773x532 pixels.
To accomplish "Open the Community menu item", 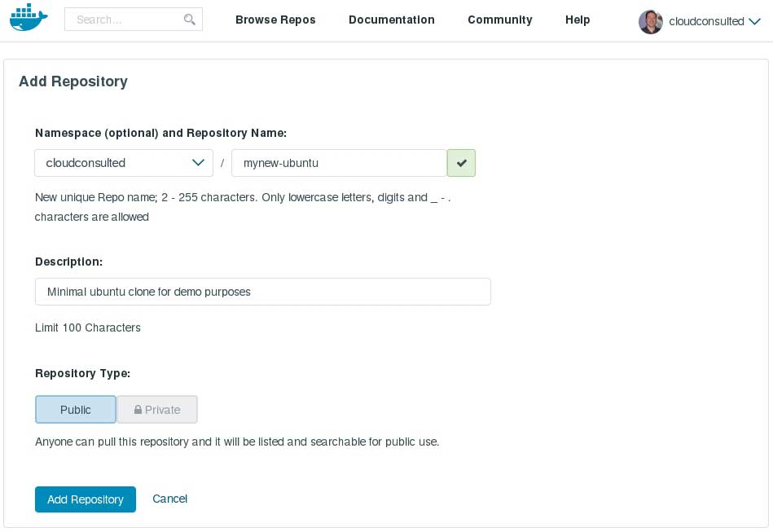I will point(500,20).
